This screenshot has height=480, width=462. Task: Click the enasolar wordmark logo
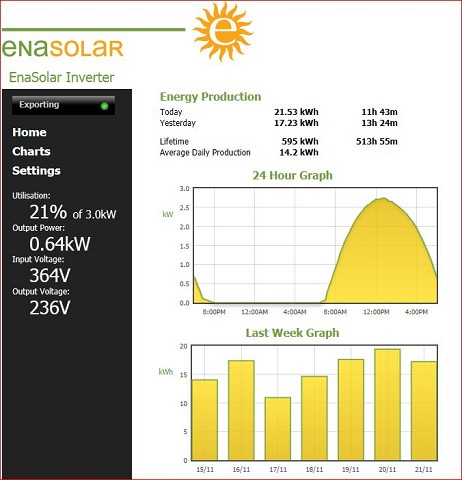point(63,48)
